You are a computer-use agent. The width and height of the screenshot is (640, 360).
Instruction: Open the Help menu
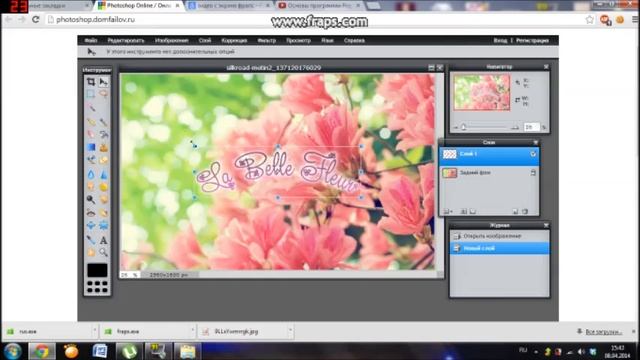(x=354, y=40)
